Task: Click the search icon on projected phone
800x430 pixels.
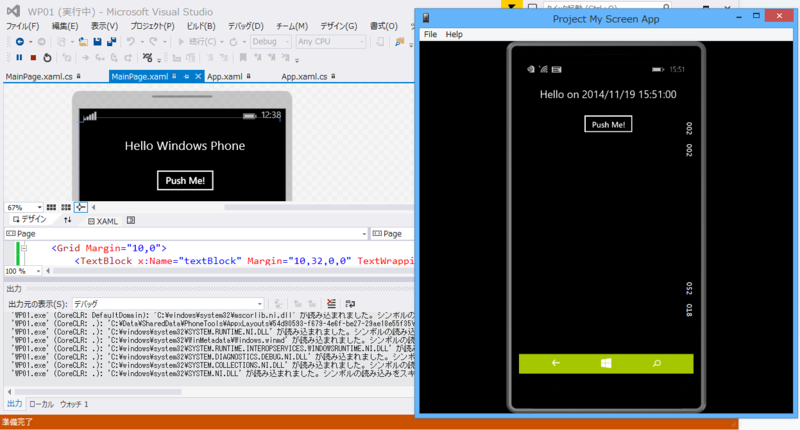Action: point(657,363)
